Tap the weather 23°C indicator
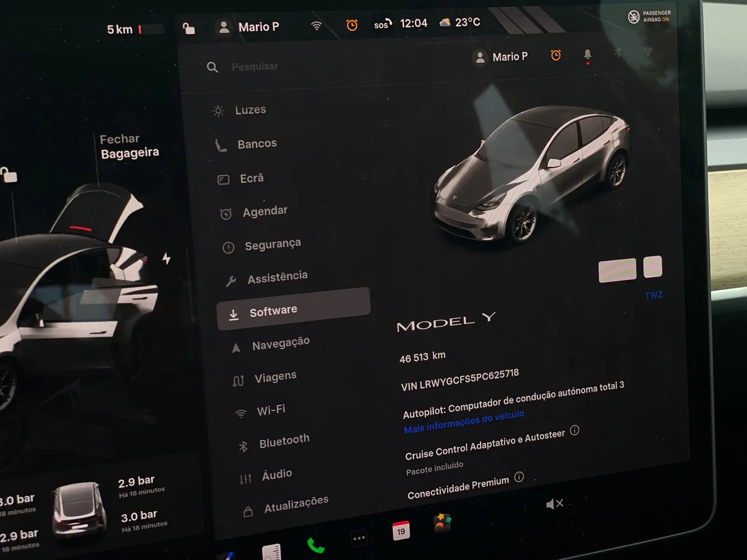 pyautogui.click(x=460, y=22)
